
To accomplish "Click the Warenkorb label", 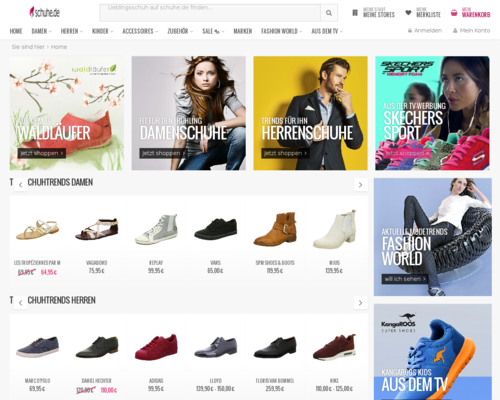I will [x=476, y=13].
